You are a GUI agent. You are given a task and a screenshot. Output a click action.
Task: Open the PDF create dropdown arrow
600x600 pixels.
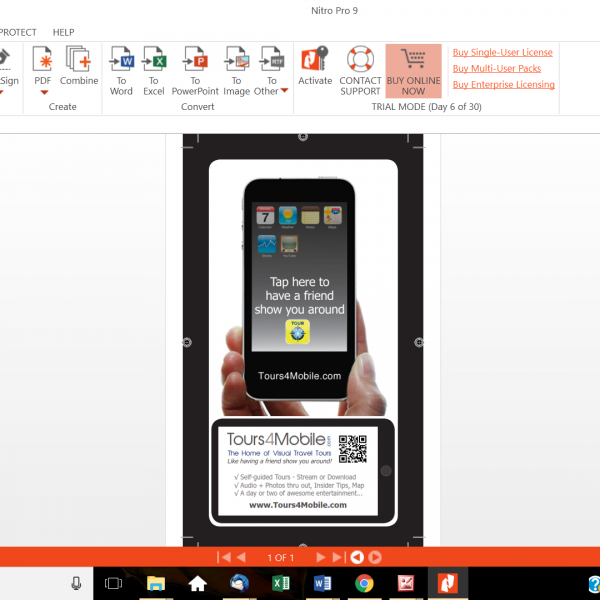point(44,92)
